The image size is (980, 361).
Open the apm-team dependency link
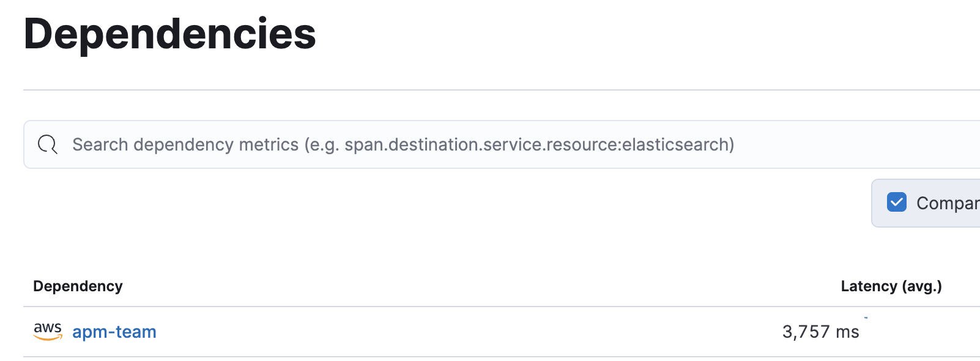pyautogui.click(x=114, y=332)
